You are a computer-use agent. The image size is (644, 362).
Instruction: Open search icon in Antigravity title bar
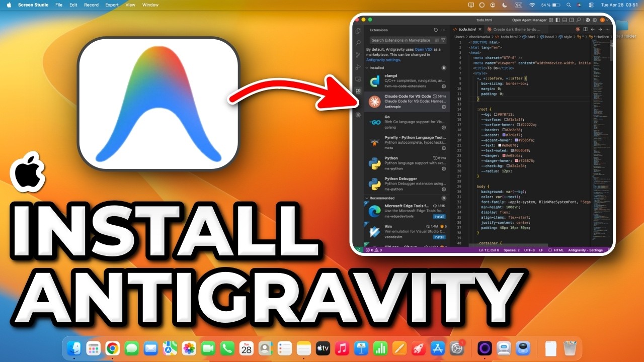[579, 20]
